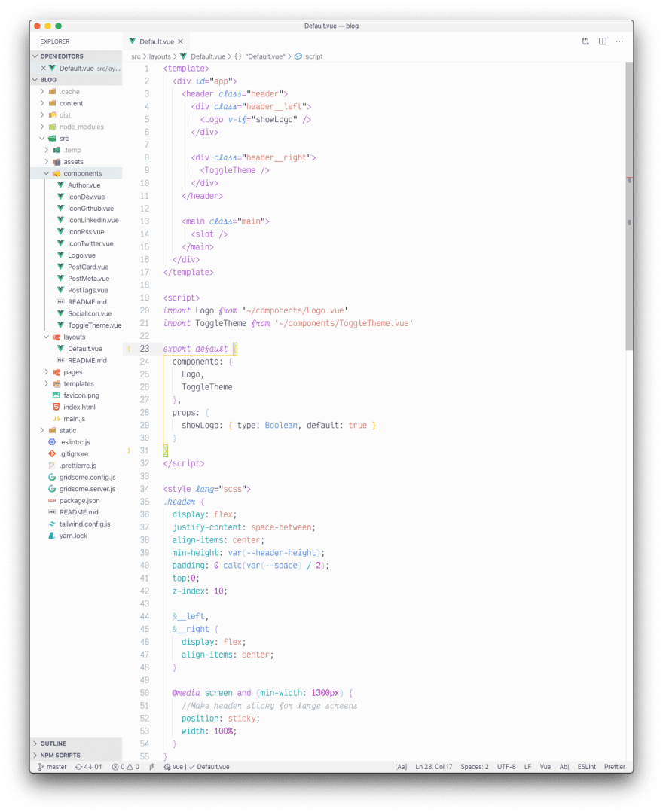The width and height of the screenshot is (663, 812).
Task: Click Prettier status bar item
Action: pos(614,767)
